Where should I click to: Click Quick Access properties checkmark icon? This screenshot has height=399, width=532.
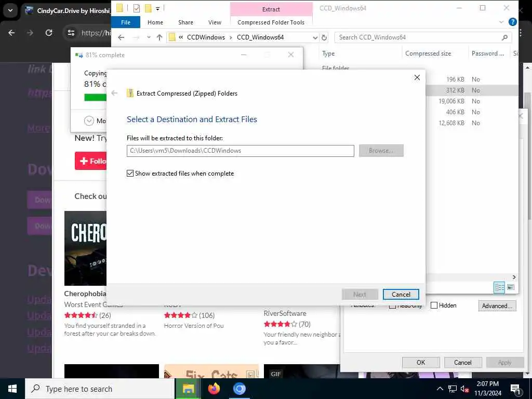(x=137, y=8)
